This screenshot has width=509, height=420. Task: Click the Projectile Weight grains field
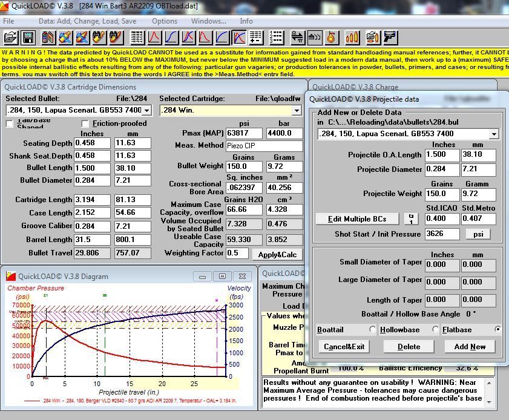(x=442, y=194)
